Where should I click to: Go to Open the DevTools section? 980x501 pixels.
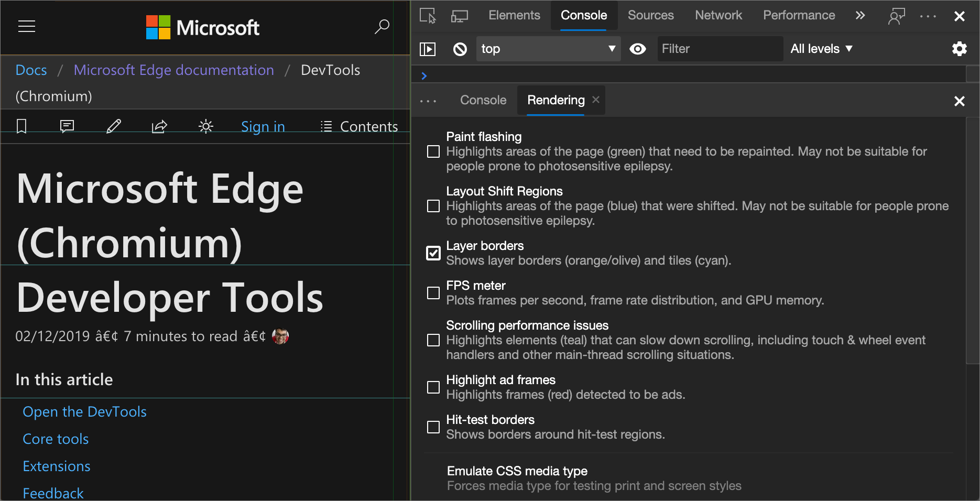(x=85, y=412)
